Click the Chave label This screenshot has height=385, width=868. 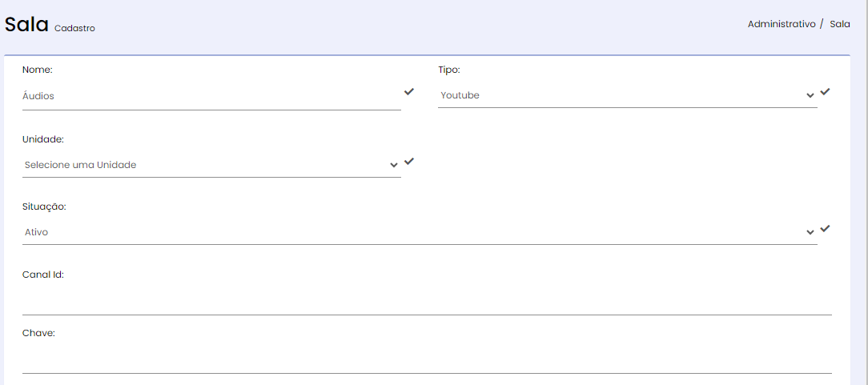pos(38,333)
